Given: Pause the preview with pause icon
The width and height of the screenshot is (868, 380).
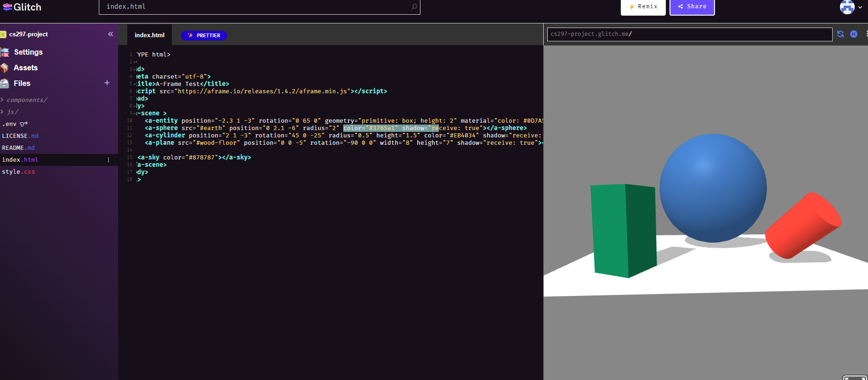Looking at the screenshot, I should coord(854,34).
